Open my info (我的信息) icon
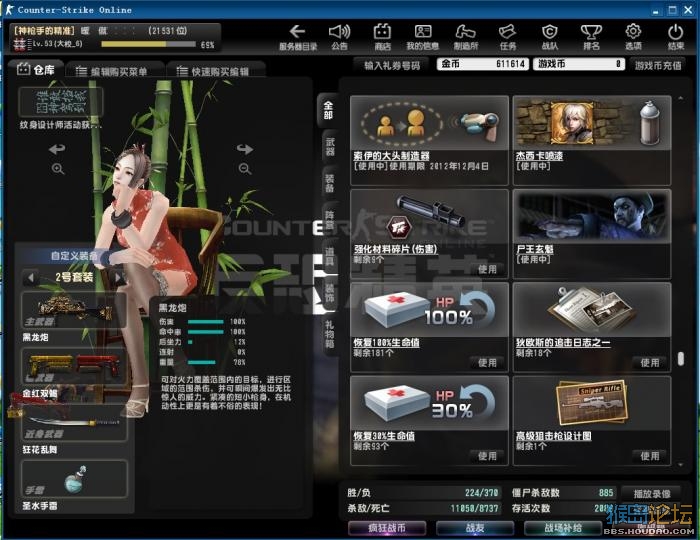 click(x=422, y=37)
